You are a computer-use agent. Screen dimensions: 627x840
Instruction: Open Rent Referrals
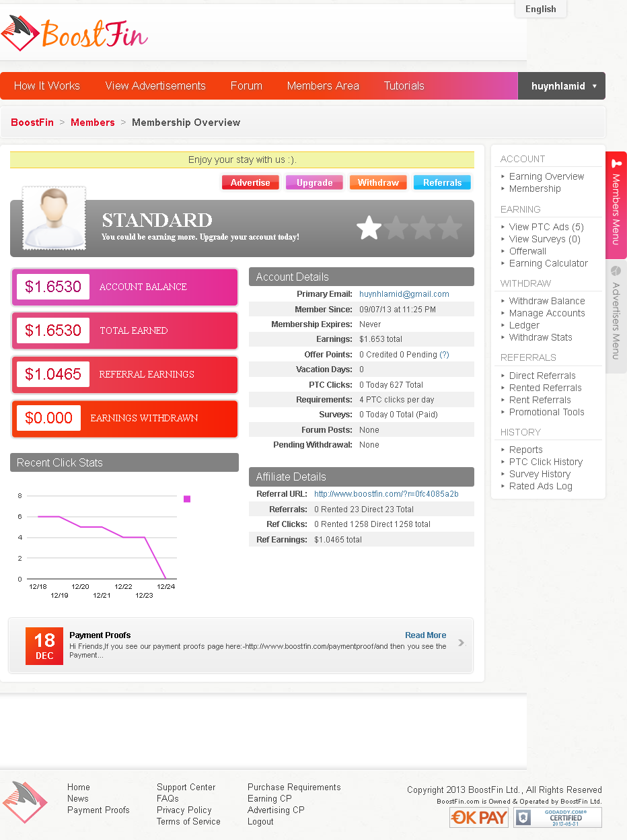coord(540,400)
